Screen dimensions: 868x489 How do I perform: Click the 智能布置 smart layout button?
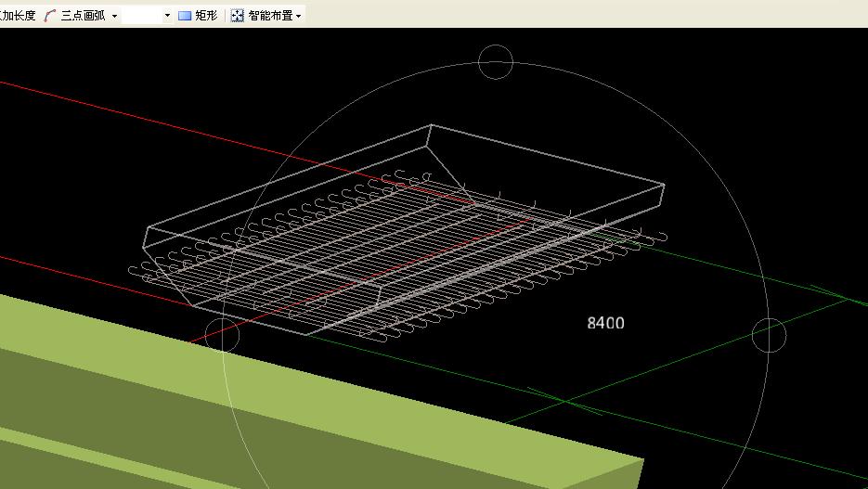262,16
